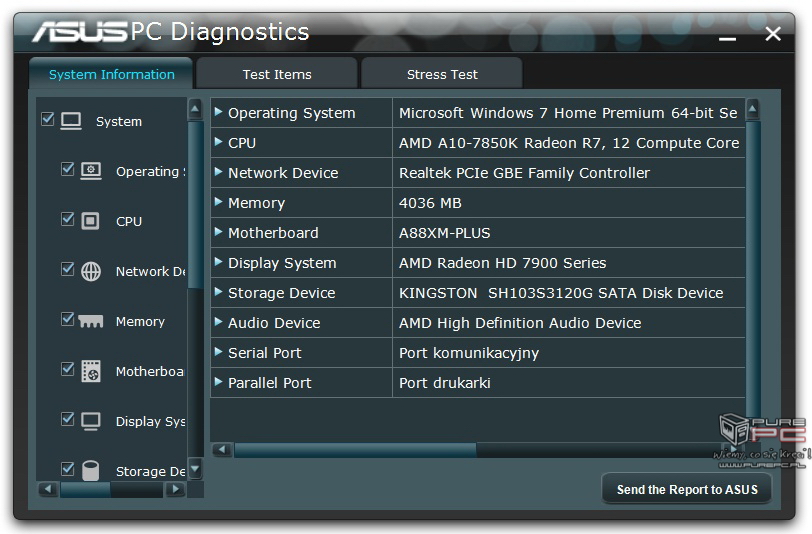Click the sidebar vertical scrollbar thumb
The width and height of the screenshot is (812, 534).
195,205
